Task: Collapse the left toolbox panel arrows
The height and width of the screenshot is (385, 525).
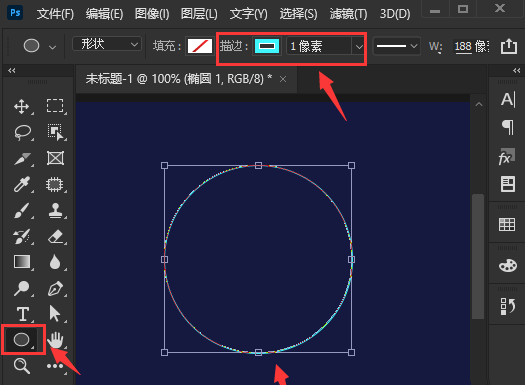Action: point(12,70)
